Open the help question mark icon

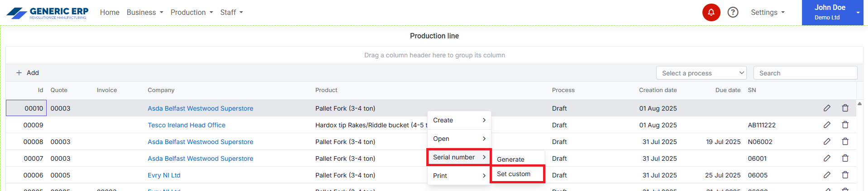pyautogui.click(x=733, y=12)
